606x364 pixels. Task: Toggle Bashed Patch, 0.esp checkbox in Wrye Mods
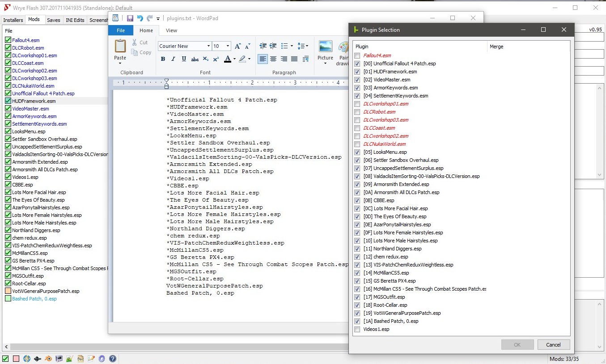click(8, 299)
